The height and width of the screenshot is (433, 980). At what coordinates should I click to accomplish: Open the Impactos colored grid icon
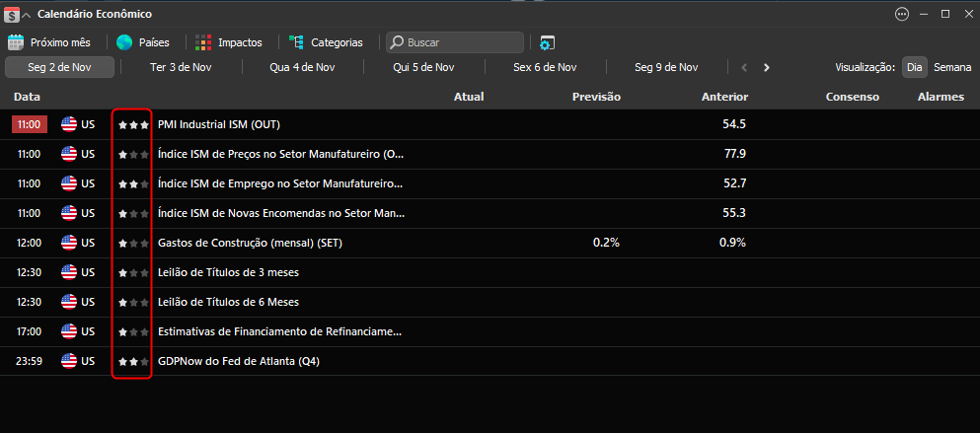(203, 42)
